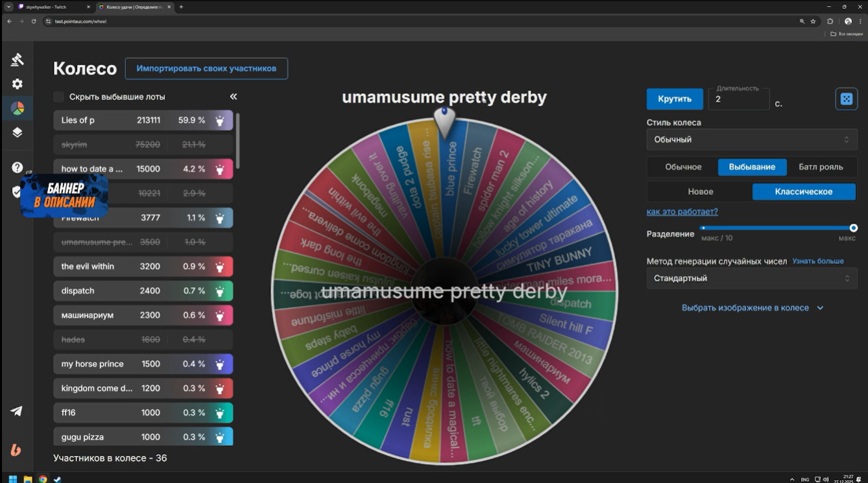868x483 pixels.
Task: Click the zoom magnifier icon in address bar
Action: point(802,21)
